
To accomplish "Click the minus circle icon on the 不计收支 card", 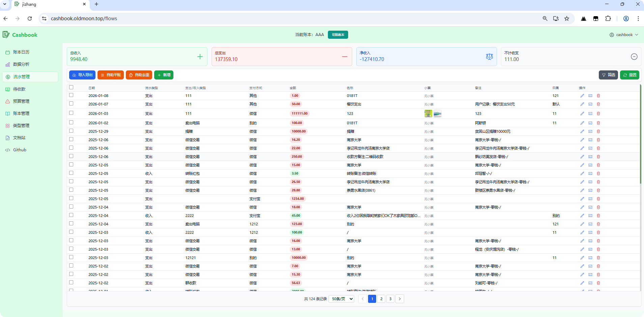I will pos(634,57).
